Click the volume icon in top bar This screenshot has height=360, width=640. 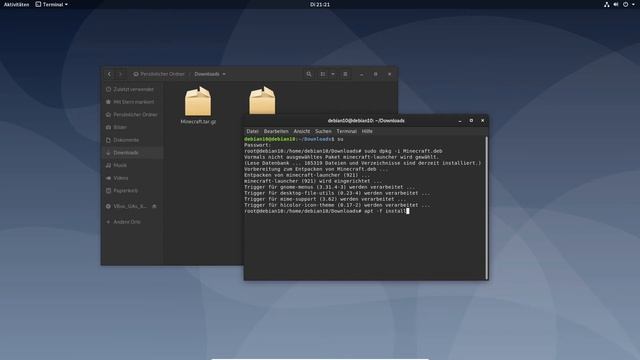pos(616,4)
